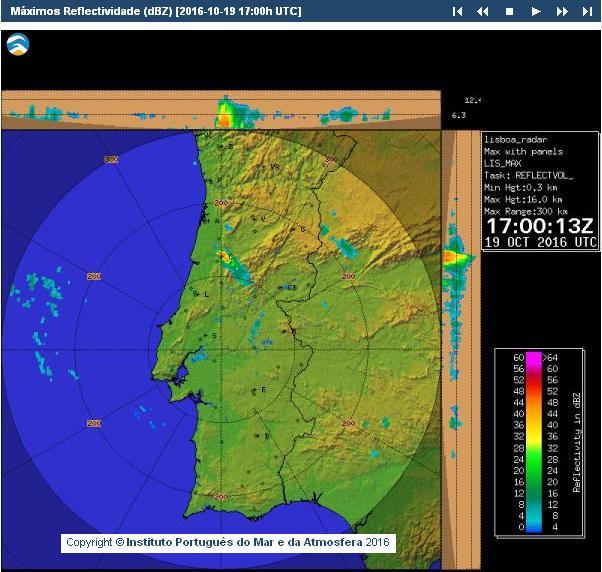This screenshot has height=572, width=602.
Task: Click the Min Hgt:0.3 km text
Action: click(521, 187)
